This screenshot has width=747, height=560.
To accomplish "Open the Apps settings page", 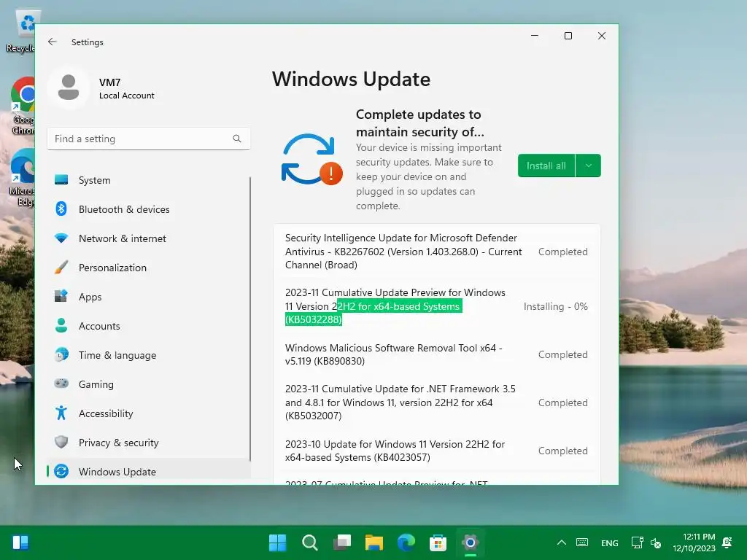I will coord(149,297).
